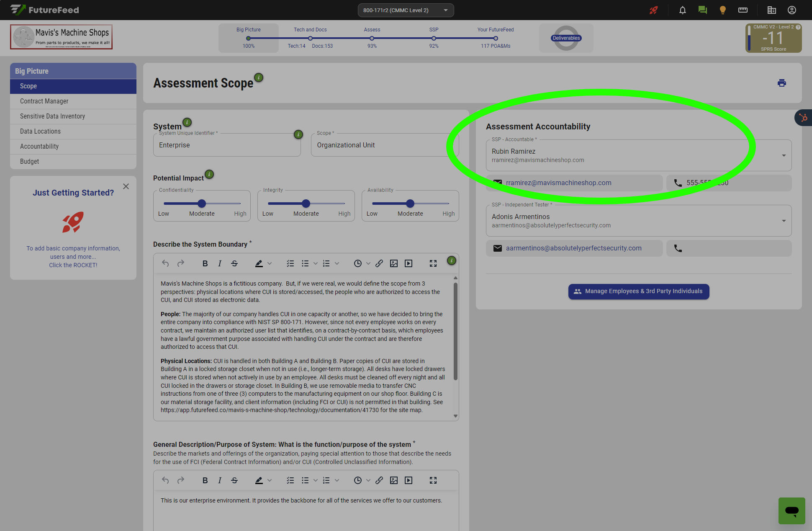Click the Confidentiality slider handle
This screenshot has height=531, width=812.
click(202, 204)
